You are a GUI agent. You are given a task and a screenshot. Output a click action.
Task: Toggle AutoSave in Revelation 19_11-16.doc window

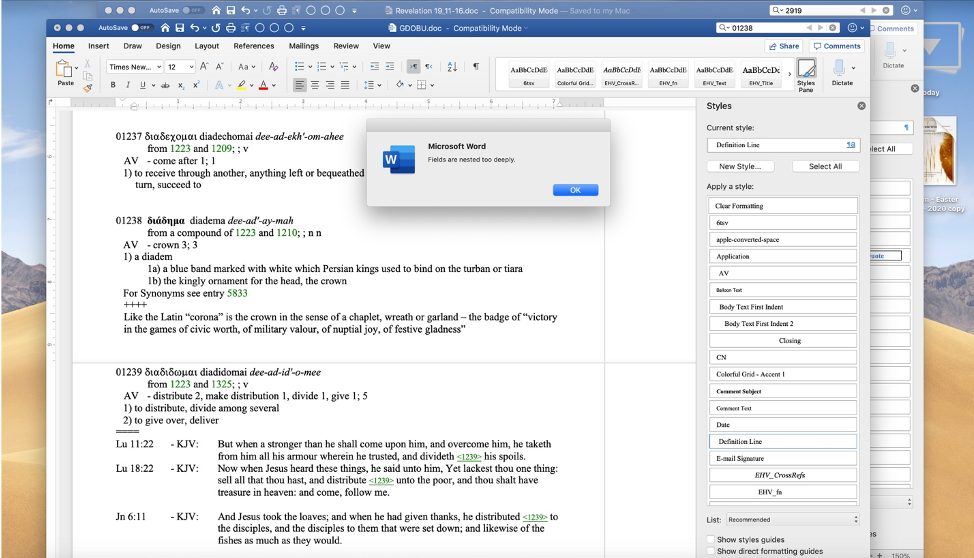193,11
